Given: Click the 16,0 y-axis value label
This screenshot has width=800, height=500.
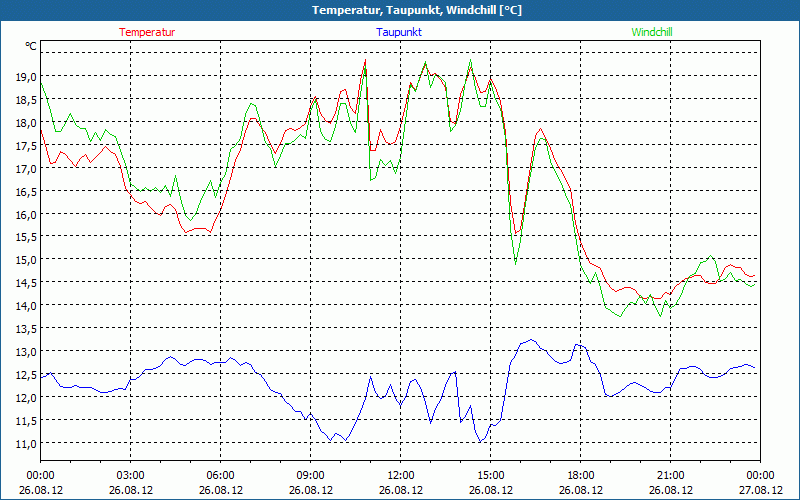Looking at the screenshot, I should 25,214.
